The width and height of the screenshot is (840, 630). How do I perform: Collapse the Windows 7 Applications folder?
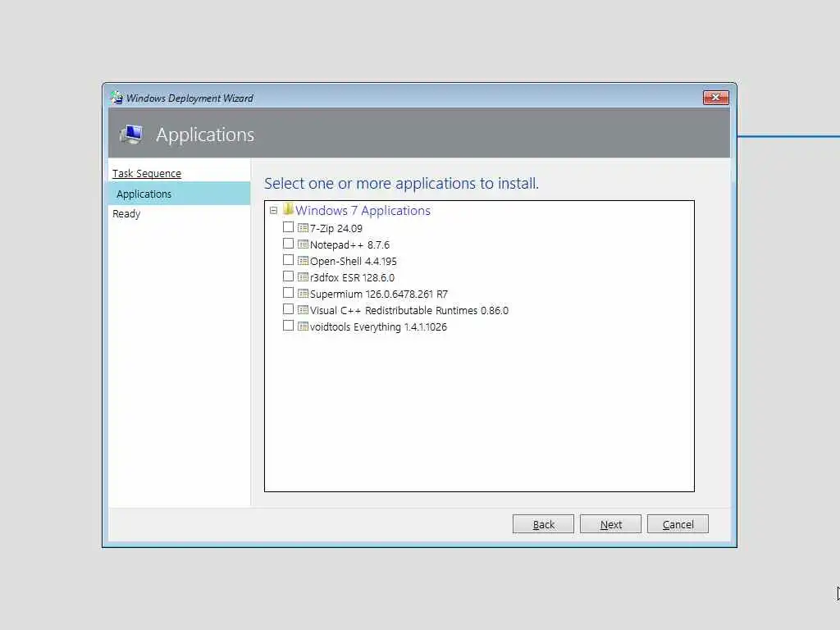point(273,211)
